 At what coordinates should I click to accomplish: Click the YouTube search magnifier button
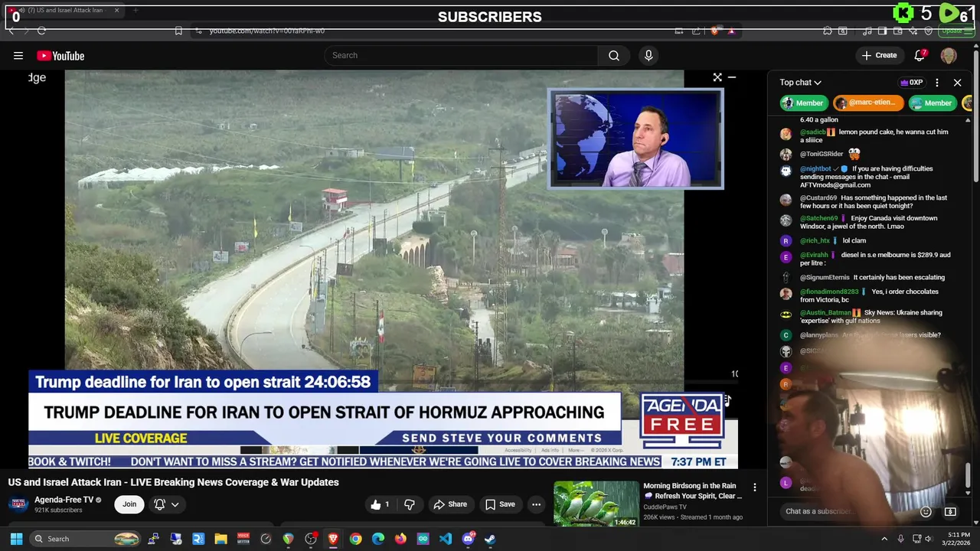click(x=614, y=55)
